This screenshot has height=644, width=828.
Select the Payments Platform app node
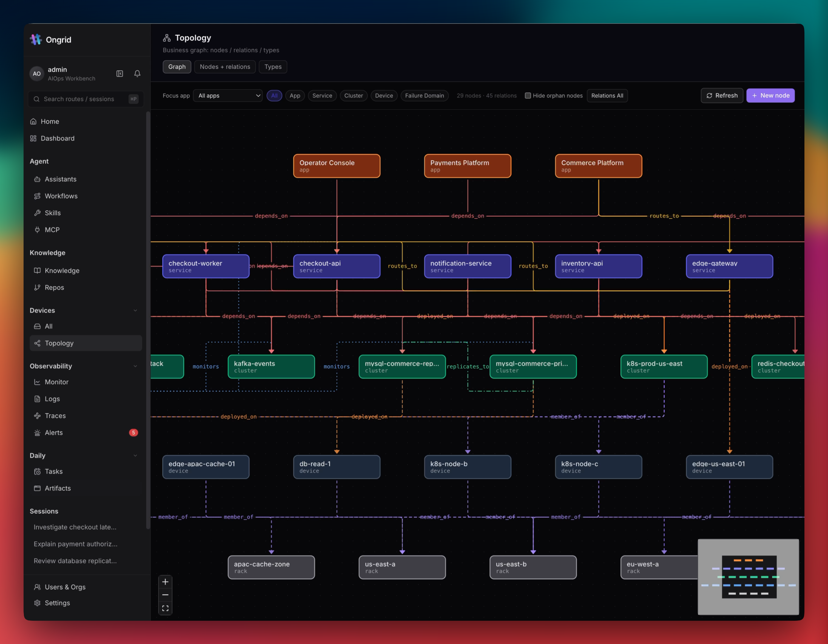[468, 166]
